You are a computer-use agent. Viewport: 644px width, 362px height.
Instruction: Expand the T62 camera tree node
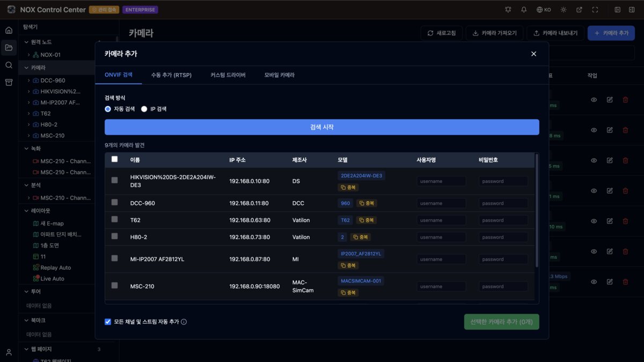click(x=29, y=114)
